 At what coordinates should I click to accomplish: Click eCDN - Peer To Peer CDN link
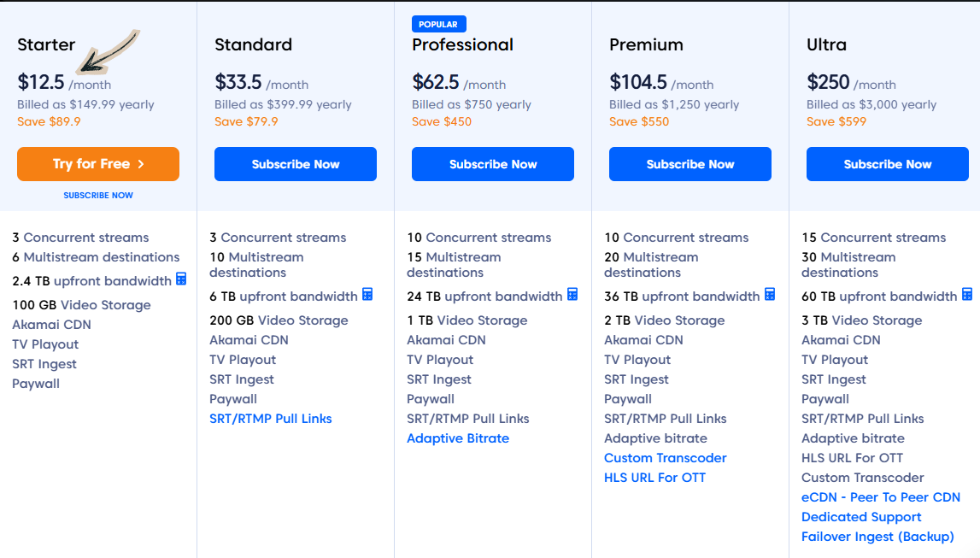click(x=881, y=496)
